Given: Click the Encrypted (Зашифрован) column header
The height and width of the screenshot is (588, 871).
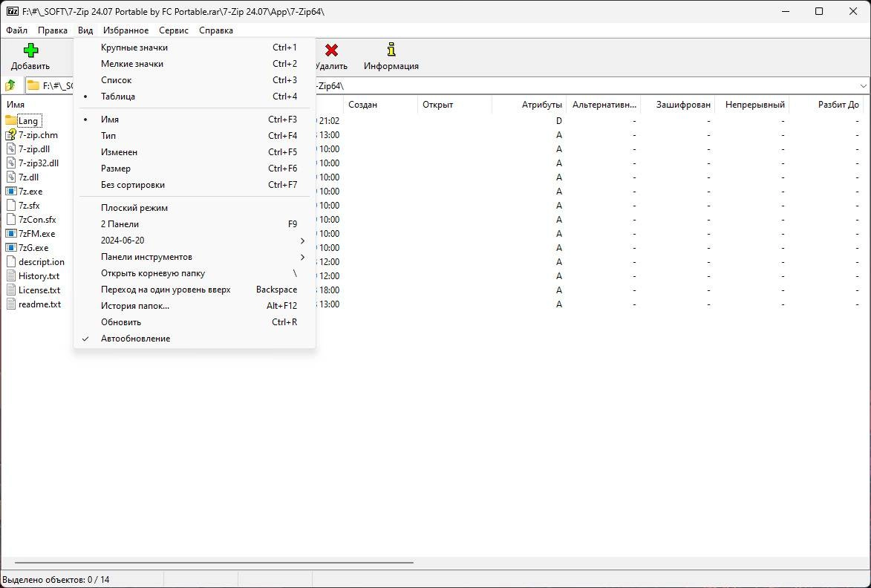Looking at the screenshot, I should (x=677, y=105).
